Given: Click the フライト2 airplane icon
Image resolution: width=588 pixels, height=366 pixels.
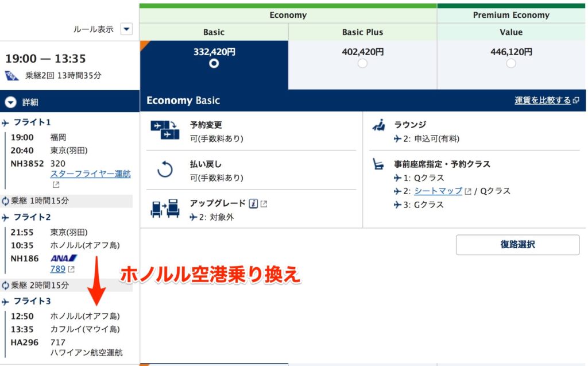Looking at the screenshot, I should (5, 218).
